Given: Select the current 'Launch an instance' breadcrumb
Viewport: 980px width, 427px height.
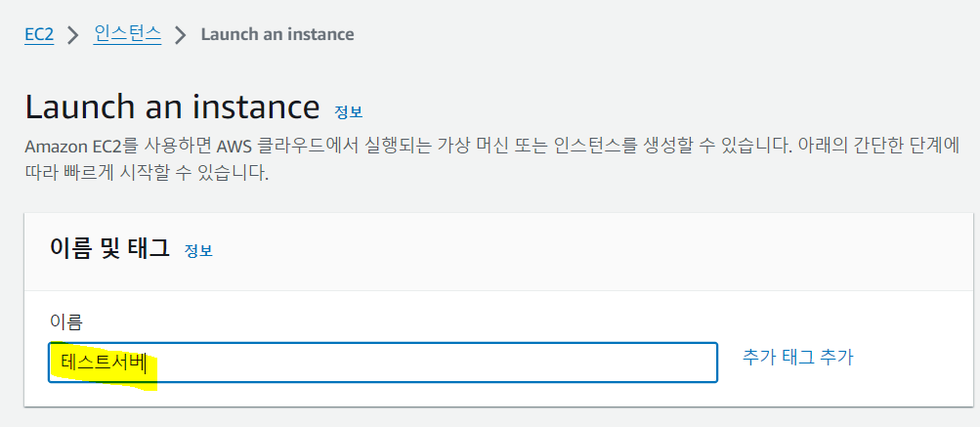Looking at the screenshot, I should (277, 34).
